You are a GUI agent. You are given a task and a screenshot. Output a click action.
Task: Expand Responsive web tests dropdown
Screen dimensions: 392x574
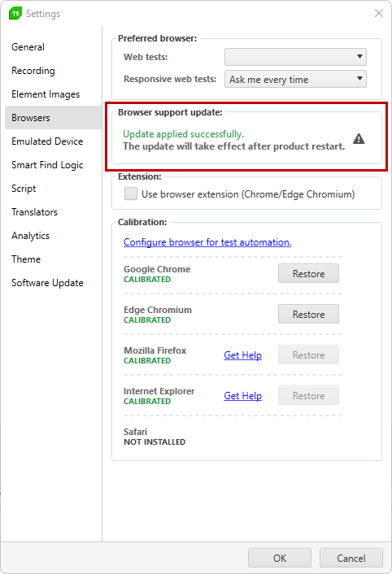click(x=295, y=79)
